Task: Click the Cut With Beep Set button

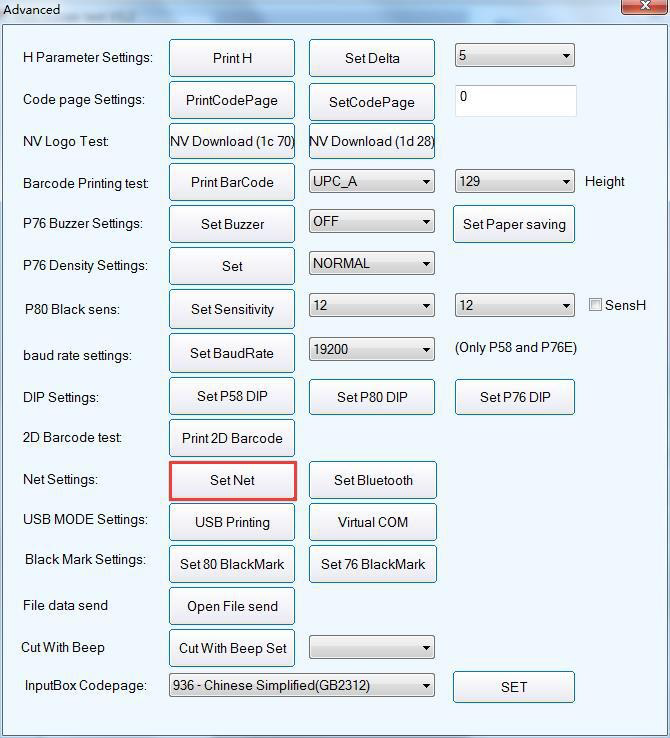Action: coord(232,648)
